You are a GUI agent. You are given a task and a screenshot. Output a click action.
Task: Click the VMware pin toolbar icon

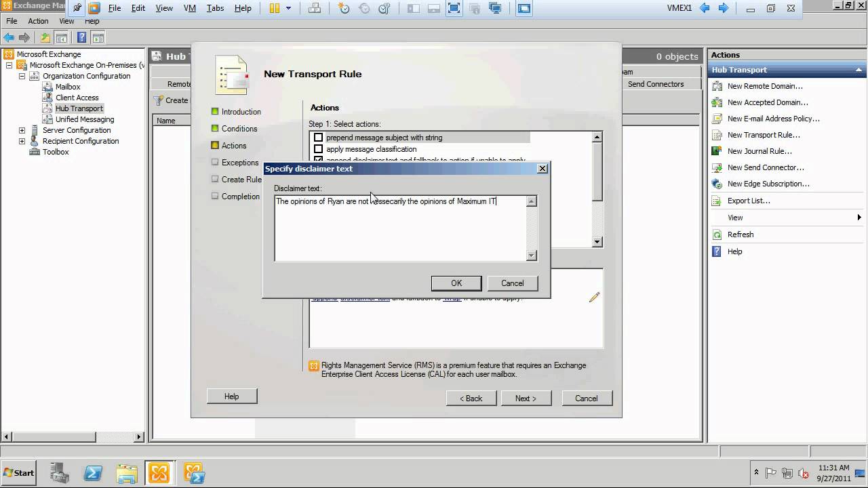pyautogui.click(x=77, y=8)
